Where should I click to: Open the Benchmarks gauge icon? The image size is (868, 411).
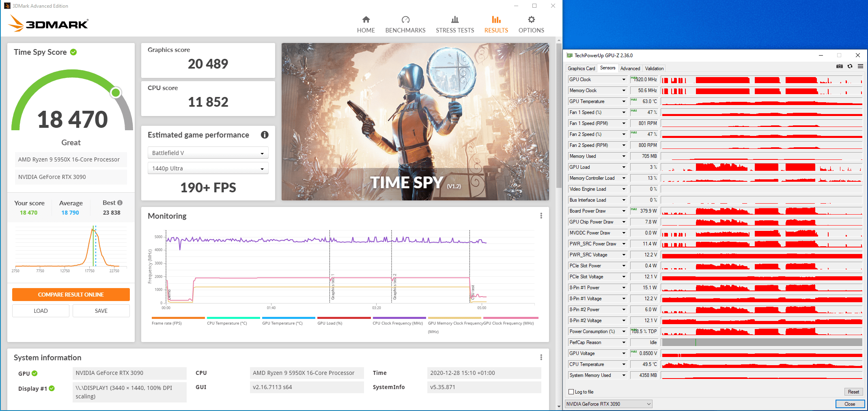405,19
